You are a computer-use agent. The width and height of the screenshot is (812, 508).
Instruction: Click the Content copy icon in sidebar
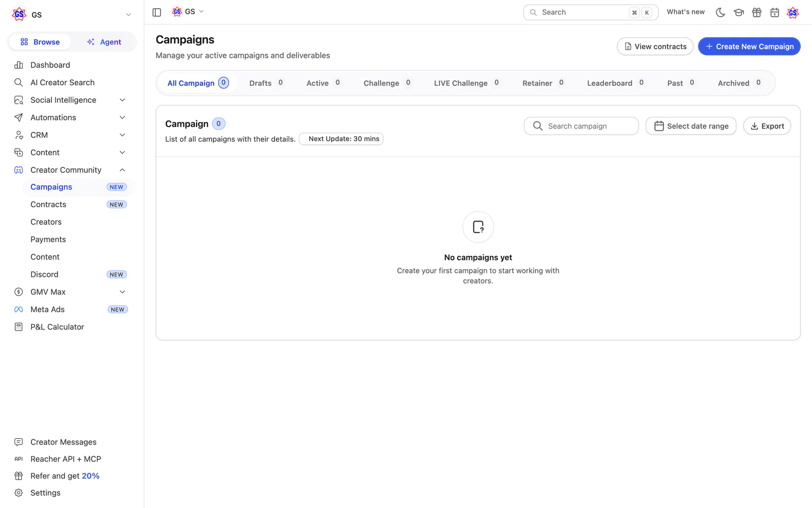pyautogui.click(x=19, y=152)
